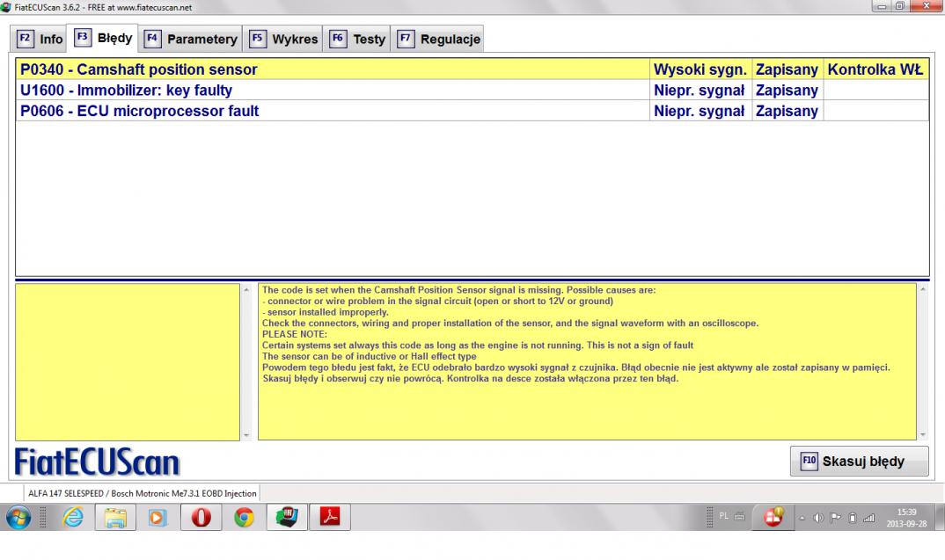
Task: Open Windows Media Player from the taskbar
Action: 157,517
